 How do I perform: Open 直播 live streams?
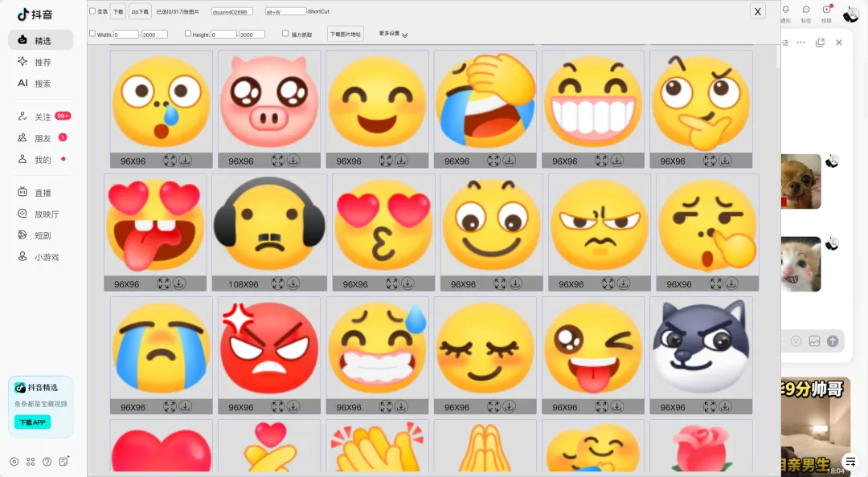[x=41, y=193]
